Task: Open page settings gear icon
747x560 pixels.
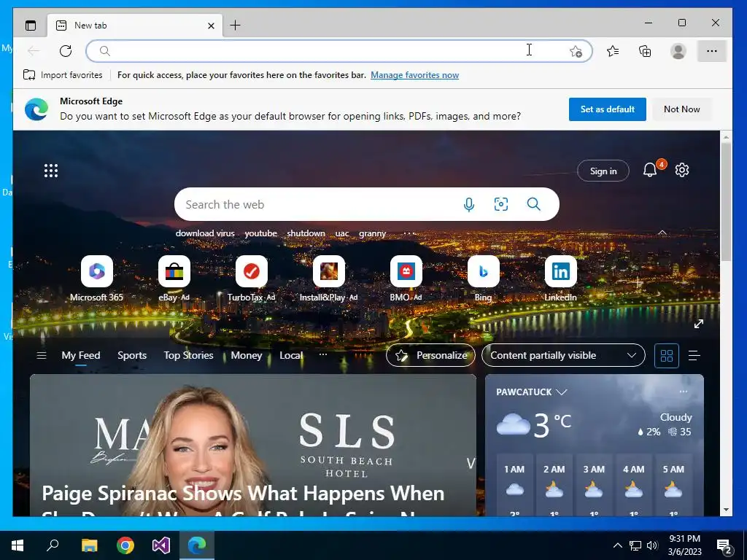Action: [682, 170]
